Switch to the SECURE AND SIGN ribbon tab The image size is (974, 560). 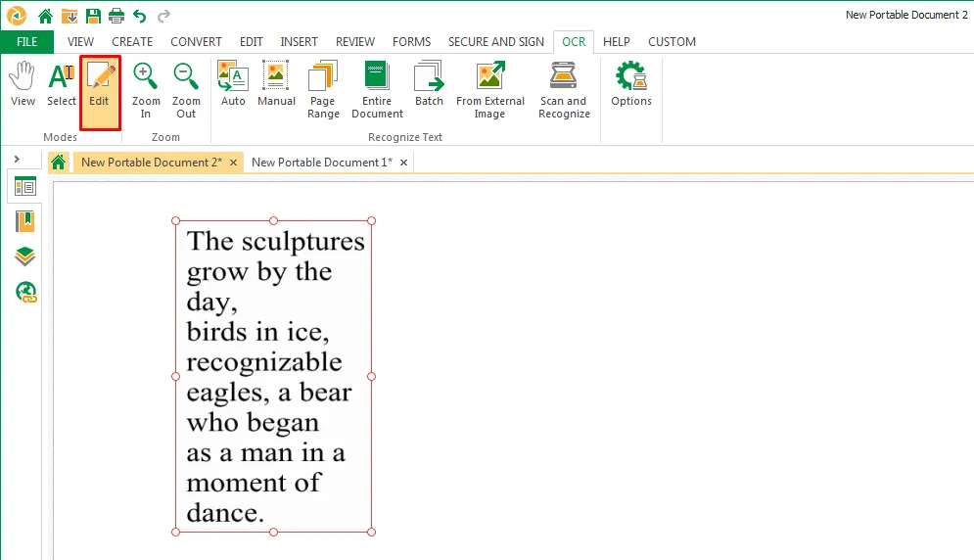pos(495,42)
